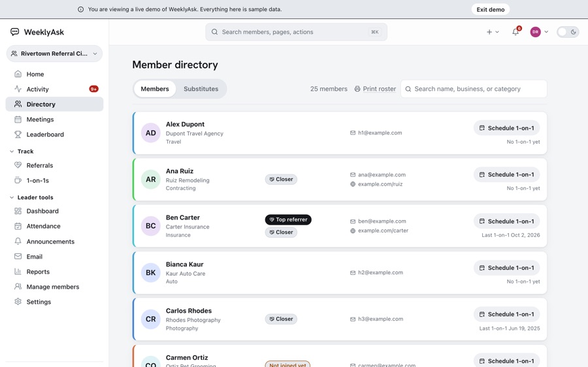Collapse the Track section
Screen dimensions: 588x367
(22, 151)
